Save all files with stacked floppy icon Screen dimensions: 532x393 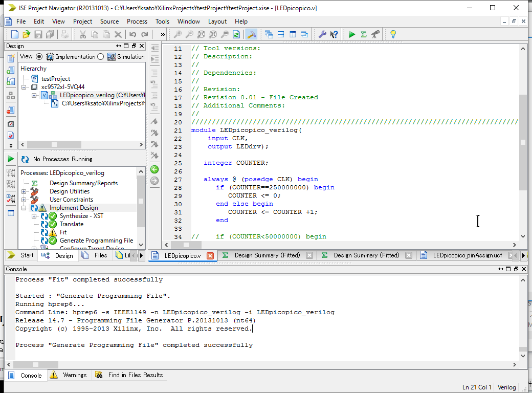coord(50,34)
